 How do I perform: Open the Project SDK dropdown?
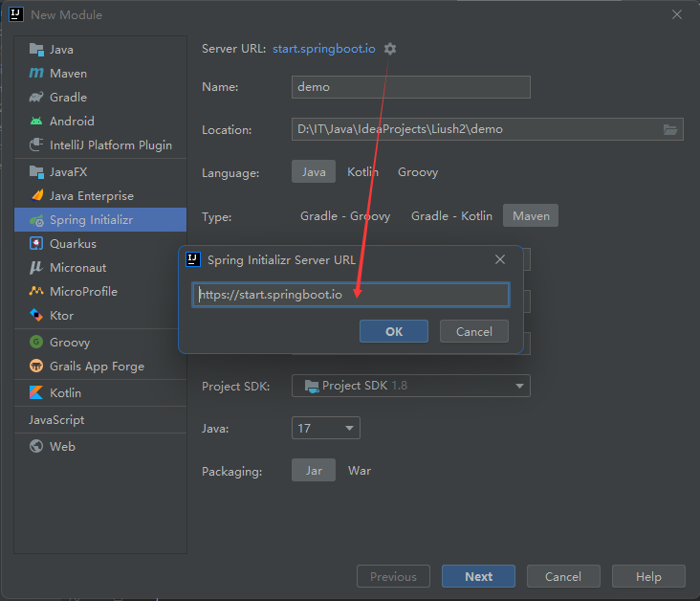410,386
